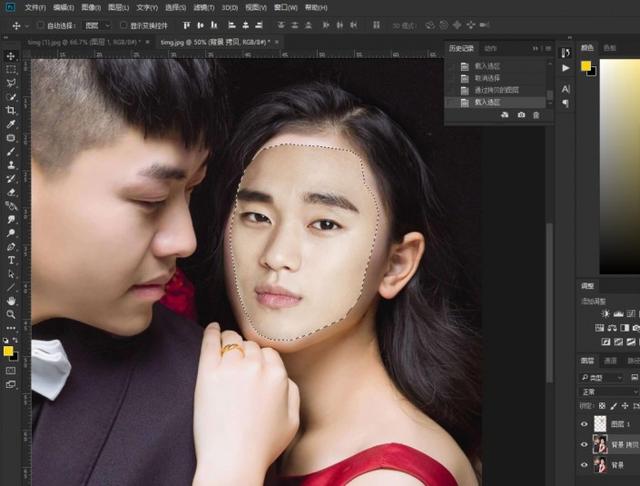Select the Rectangular Marquee tool
Screen dimensions: 640x486
coord(11,69)
